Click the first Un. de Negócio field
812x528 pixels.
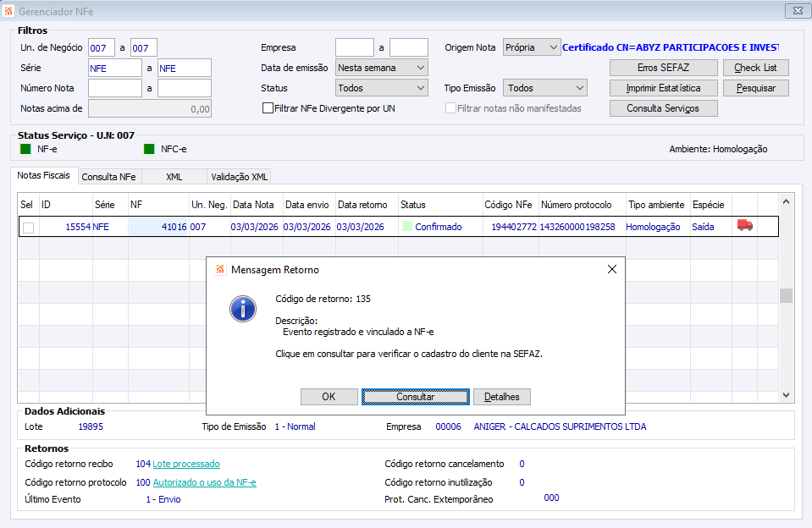click(x=102, y=47)
